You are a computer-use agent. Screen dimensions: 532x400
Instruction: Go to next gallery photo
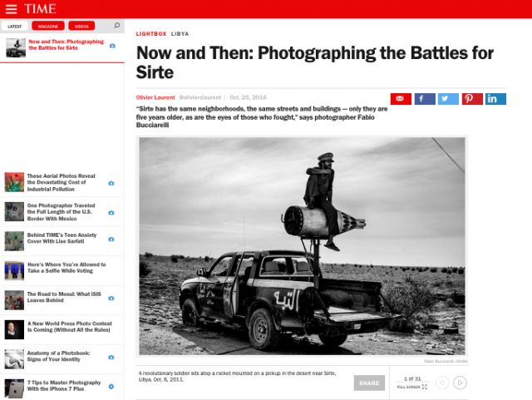460,383
